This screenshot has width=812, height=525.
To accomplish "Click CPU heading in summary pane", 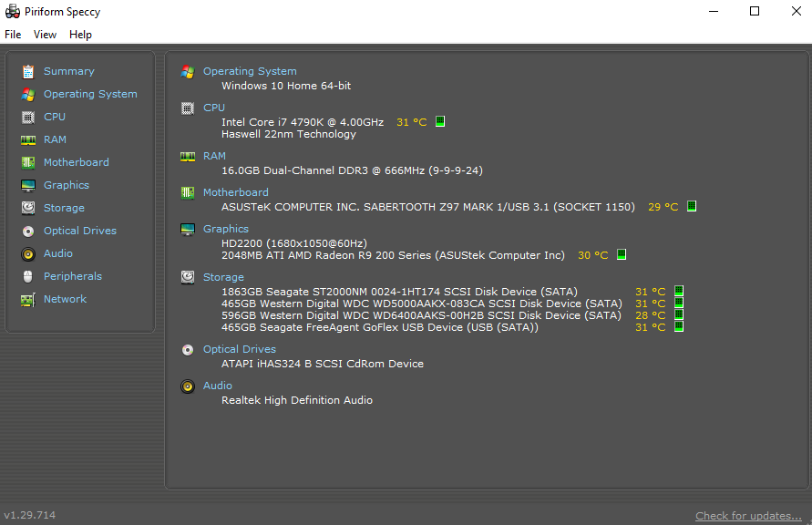I will 214,108.
